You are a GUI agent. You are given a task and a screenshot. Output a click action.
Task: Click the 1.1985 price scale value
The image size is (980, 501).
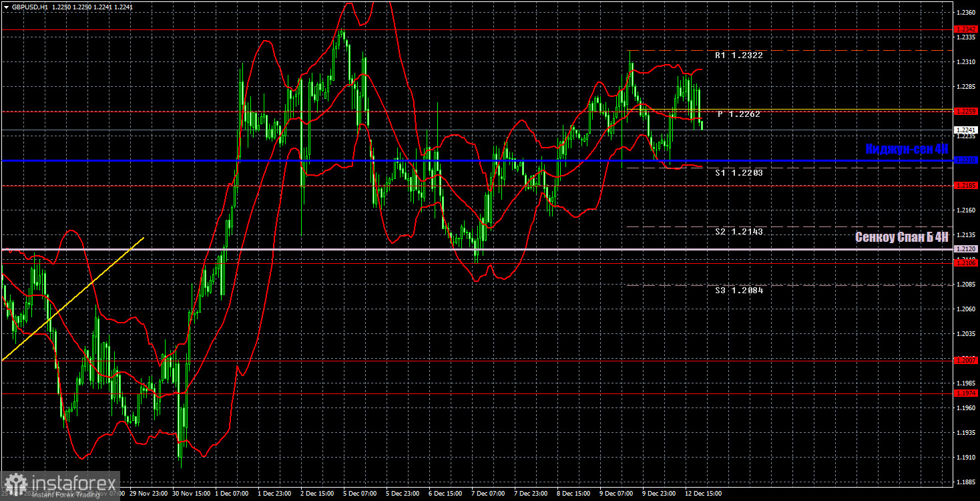pos(966,383)
